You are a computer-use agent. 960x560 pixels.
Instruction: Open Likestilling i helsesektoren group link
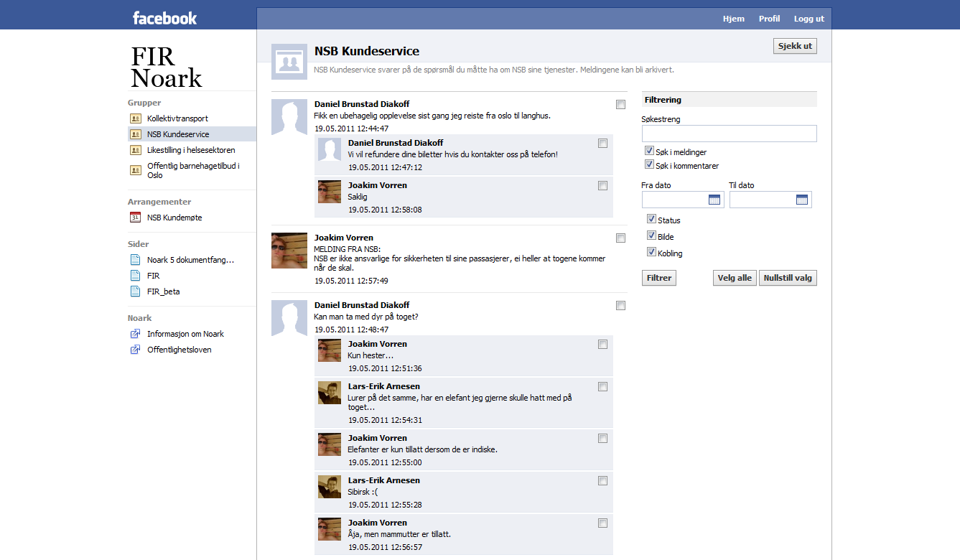point(191,150)
